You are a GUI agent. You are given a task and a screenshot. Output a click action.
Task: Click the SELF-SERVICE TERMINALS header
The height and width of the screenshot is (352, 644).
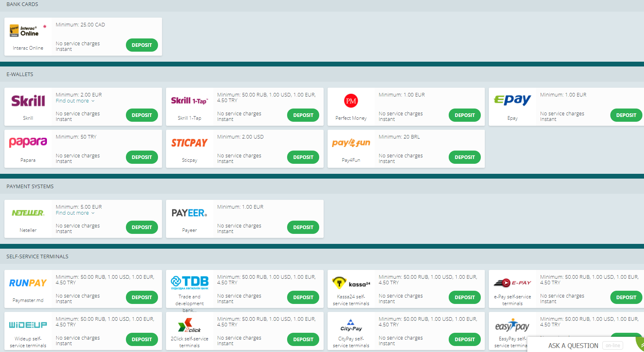point(37,257)
